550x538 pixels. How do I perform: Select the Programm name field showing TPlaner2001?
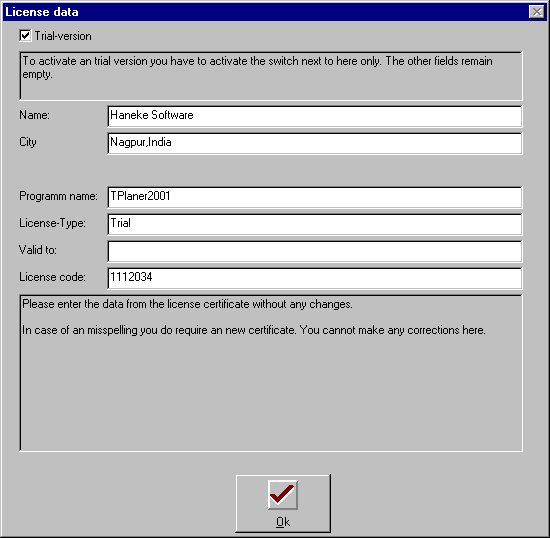[x=315, y=197]
